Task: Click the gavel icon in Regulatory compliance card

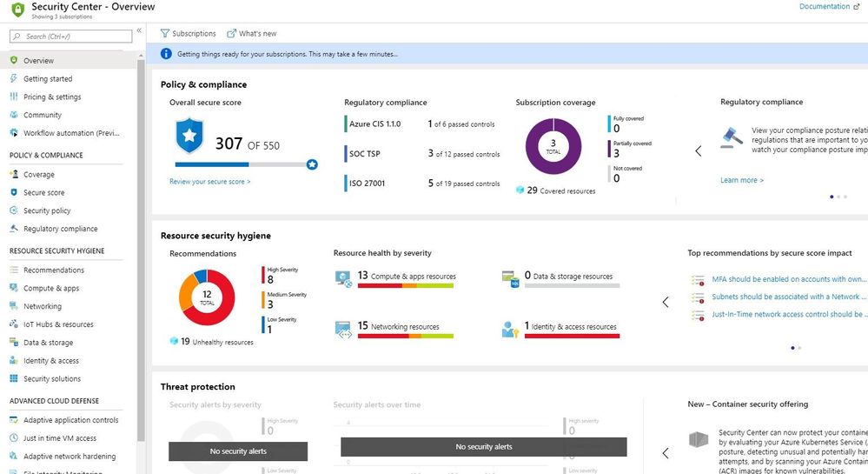Action: pyautogui.click(x=732, y=138)
